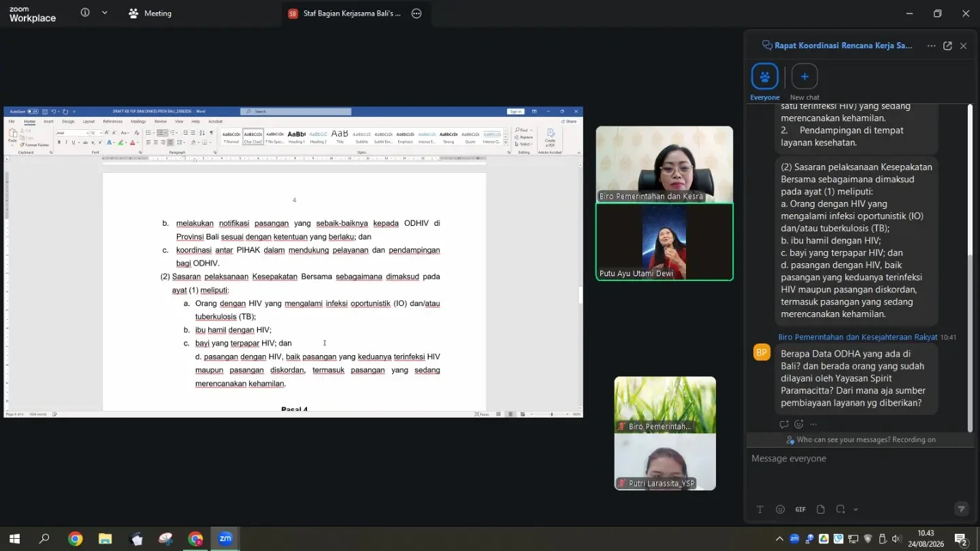Attach a file in chat composer

pos(821,510)
